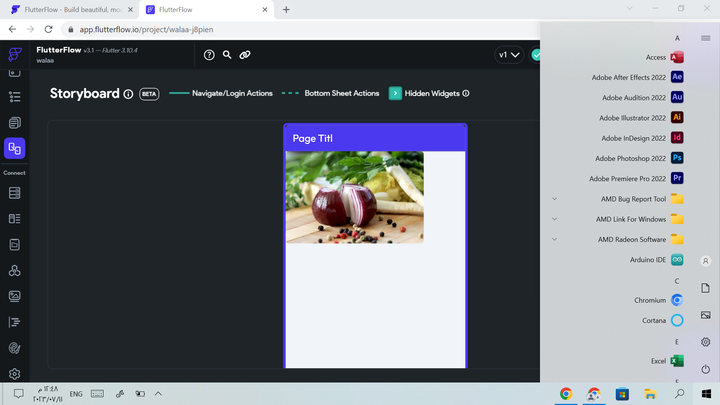Open the integrations sidebar icon

point(14,270)
